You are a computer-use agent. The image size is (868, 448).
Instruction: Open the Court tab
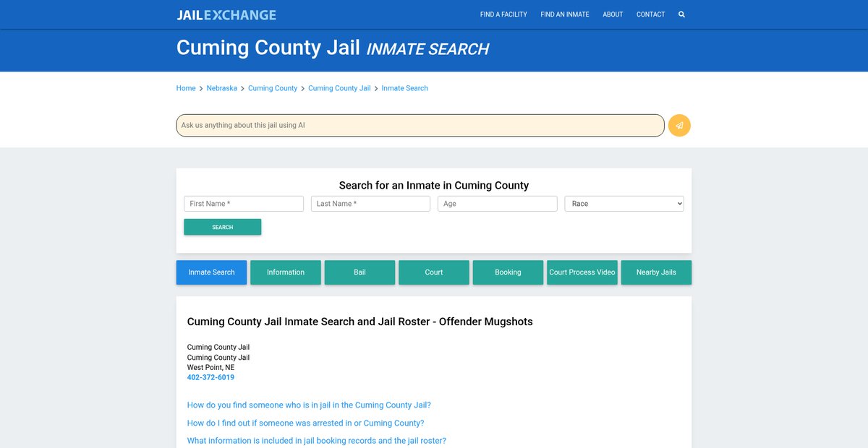coord(434,272)
